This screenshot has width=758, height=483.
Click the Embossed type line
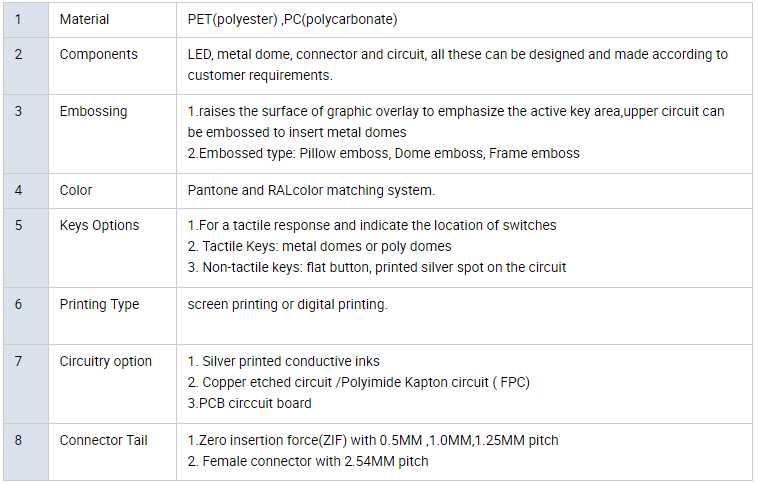(384, 153)
